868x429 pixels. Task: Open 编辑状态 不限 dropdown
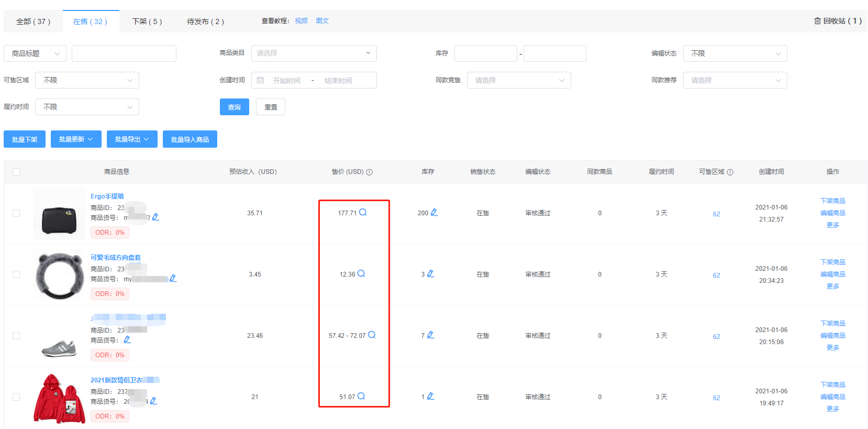point(735,53)
